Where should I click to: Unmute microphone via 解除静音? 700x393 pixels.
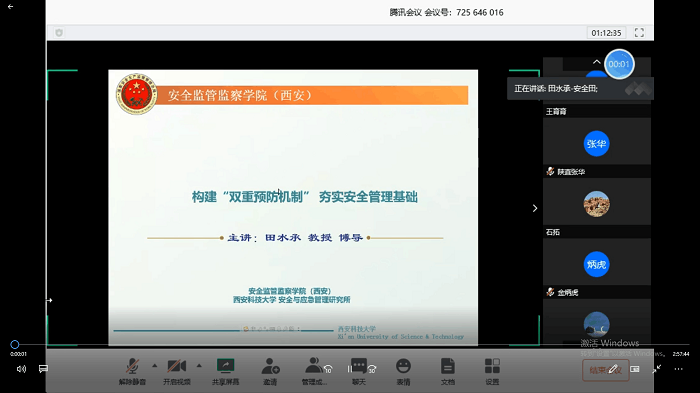point(132,372)
